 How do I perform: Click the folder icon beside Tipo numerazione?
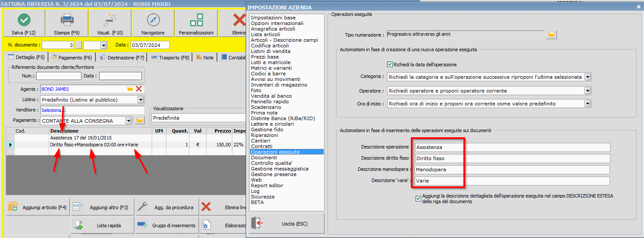tap(551, 34)
